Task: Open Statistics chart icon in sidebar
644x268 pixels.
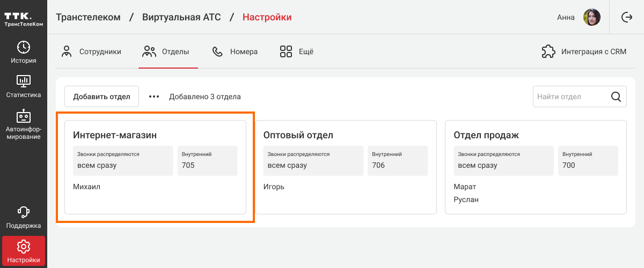Action: [24, 81]
